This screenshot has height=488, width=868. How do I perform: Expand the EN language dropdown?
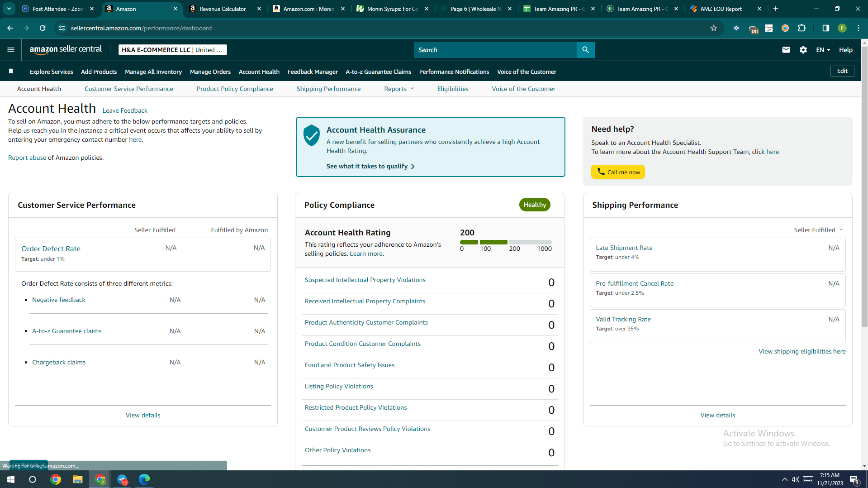(x=823, y=50)
